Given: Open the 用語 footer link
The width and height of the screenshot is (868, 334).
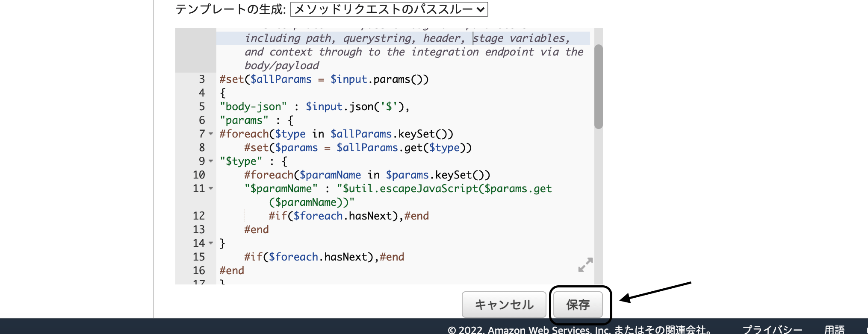Looking at the screenshot, I should pos(834,329).
